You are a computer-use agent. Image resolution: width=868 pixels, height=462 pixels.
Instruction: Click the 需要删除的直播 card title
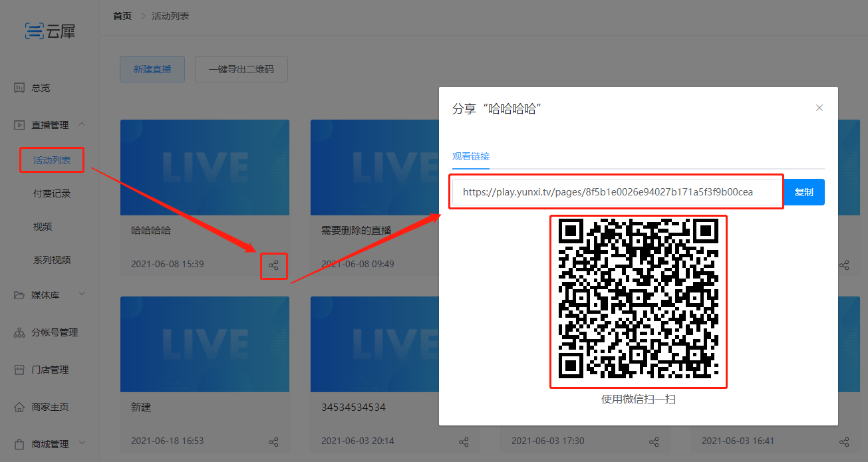click(x=357, y=231)
